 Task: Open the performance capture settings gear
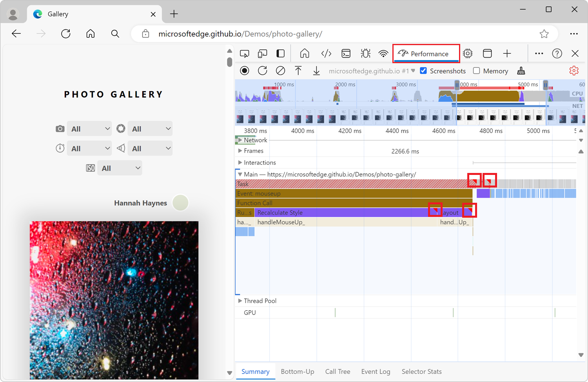(574, 71)
